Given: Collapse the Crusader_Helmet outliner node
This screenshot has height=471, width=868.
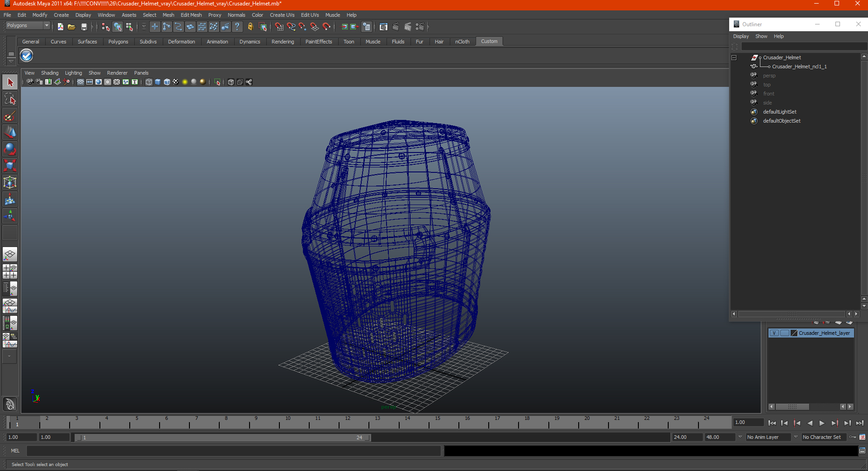Looking at the screenshot, I should pyautogui.click(x=734, y=57).
